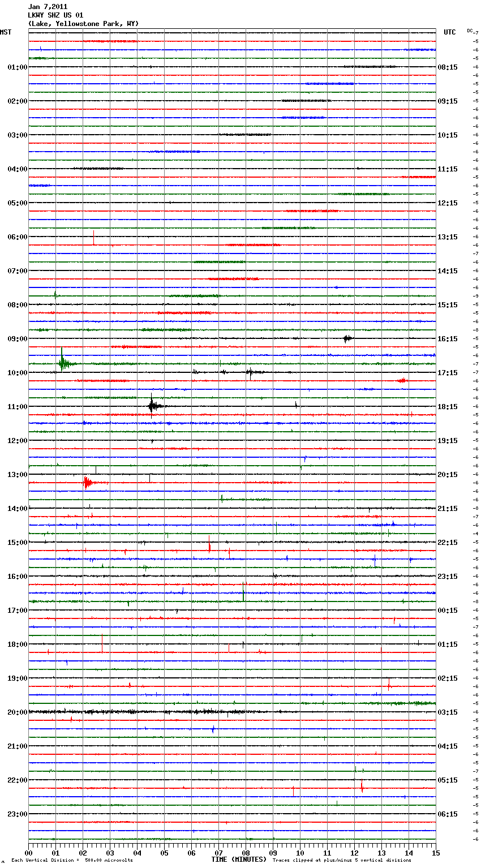Click the 22:15 UTC time label
481x868 pixels.
(448, 543)
